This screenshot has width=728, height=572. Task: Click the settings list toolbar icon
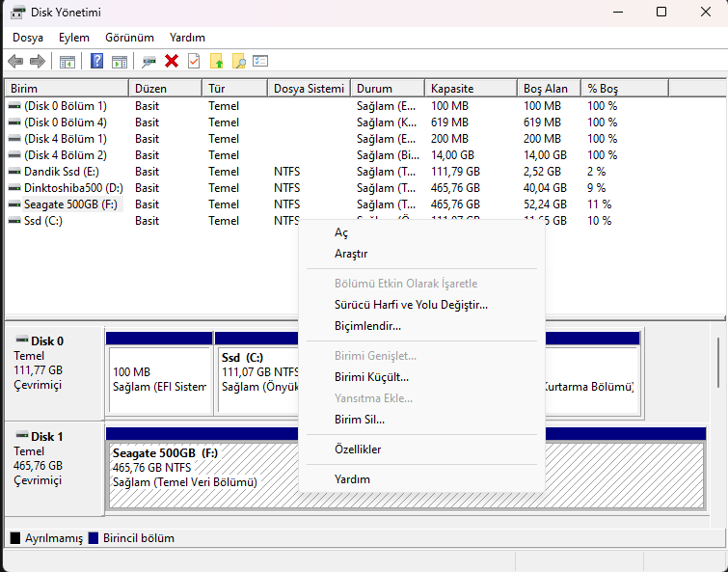point(260,61)
